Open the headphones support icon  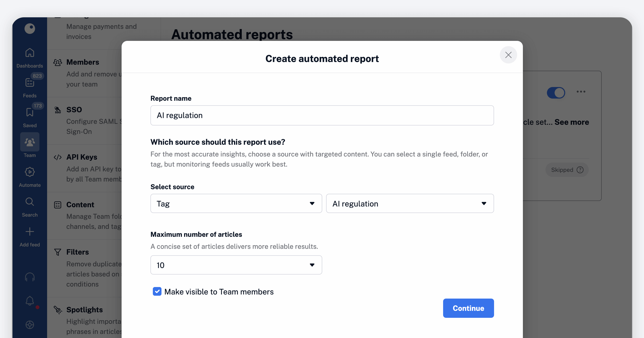(30, 277)
